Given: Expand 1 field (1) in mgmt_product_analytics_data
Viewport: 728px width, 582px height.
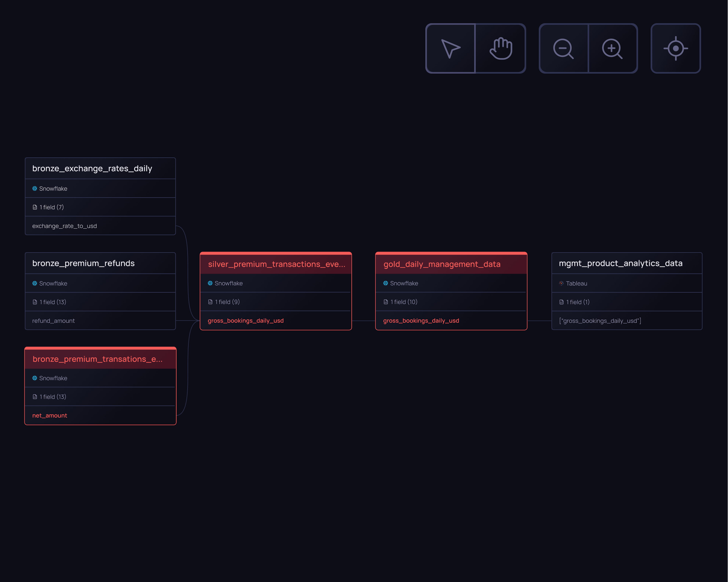Looking at the screenshot, I should [x=577, y=302].
